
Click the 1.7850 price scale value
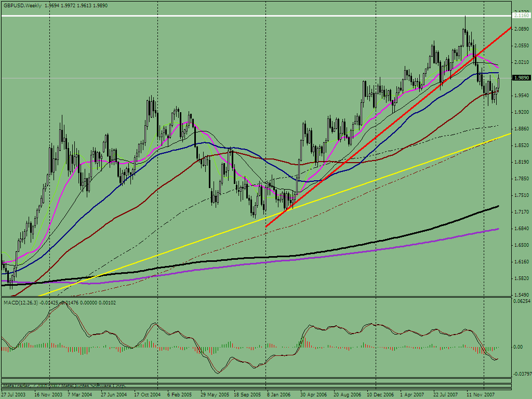click(x=522, y=179)
